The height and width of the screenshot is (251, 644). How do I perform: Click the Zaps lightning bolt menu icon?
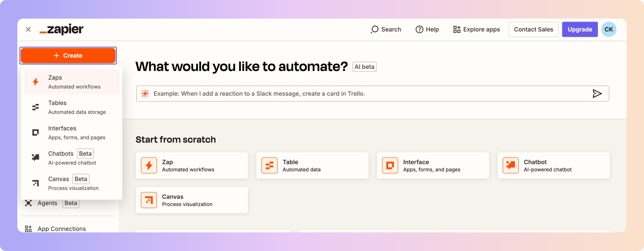point(36,82)
